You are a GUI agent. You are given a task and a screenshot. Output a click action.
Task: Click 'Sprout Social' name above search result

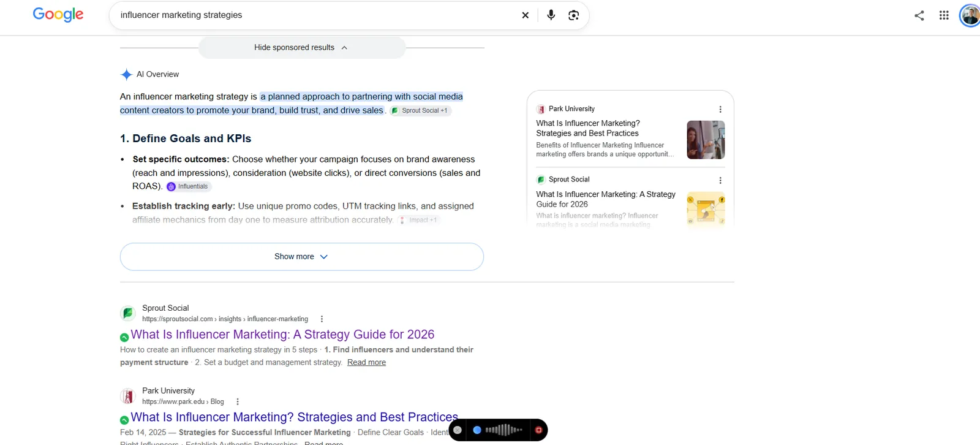tap(165, 308)
